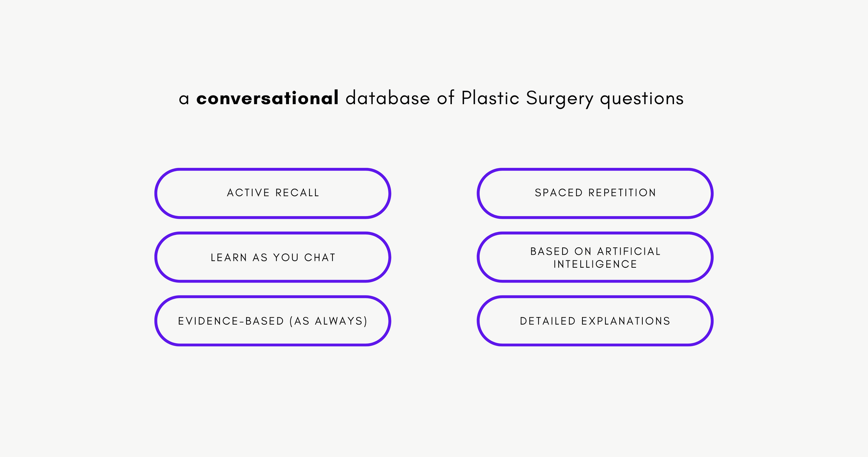Click the word DETAILED in the pill
Screen dimensions: 868x457
pos(548,321)
